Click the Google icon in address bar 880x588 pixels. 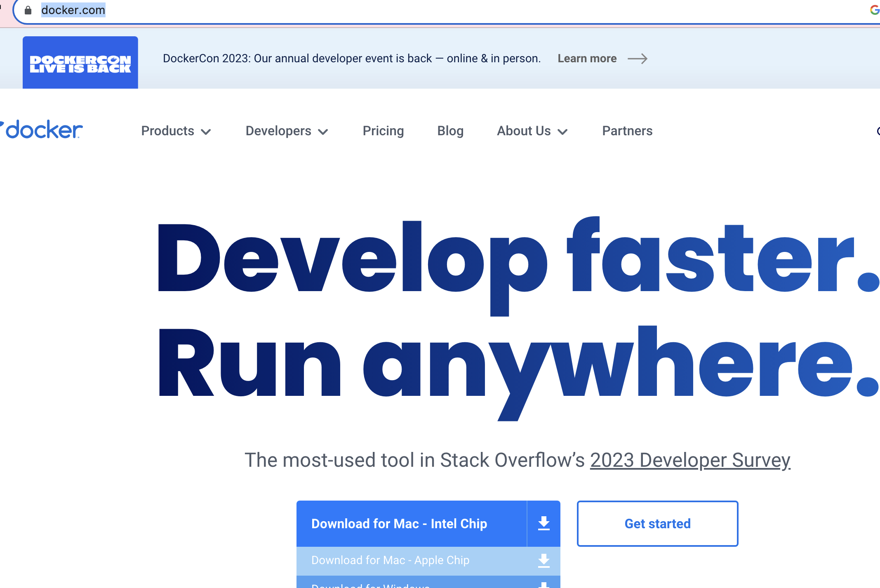point(874,10)
